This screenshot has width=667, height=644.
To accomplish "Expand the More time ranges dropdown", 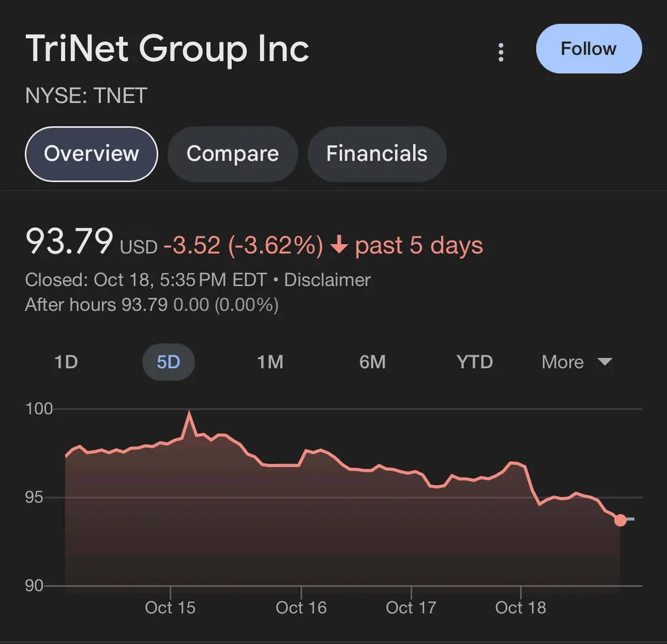I will 563,362.
